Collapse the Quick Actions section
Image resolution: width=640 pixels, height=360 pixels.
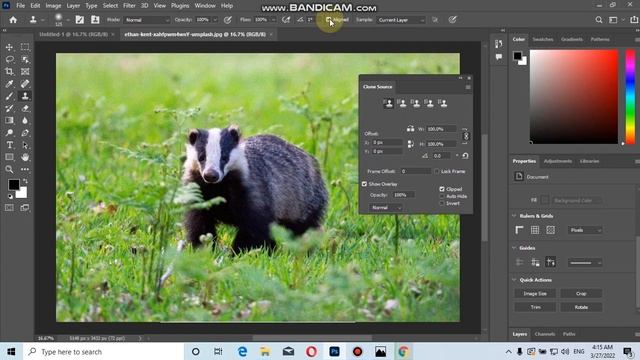[x=514, y=280]
